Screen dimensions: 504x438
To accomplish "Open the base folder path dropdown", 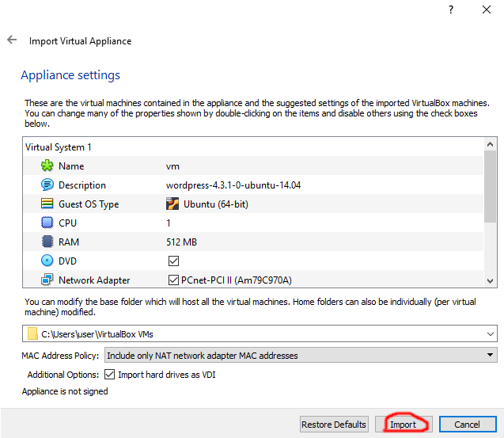I will [491, 333].
